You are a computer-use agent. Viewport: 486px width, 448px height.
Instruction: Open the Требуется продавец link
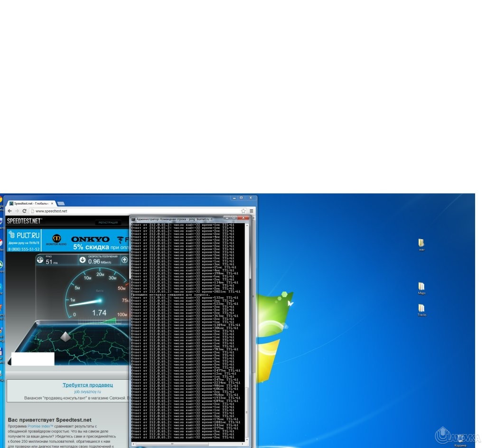tap(88, 385)
